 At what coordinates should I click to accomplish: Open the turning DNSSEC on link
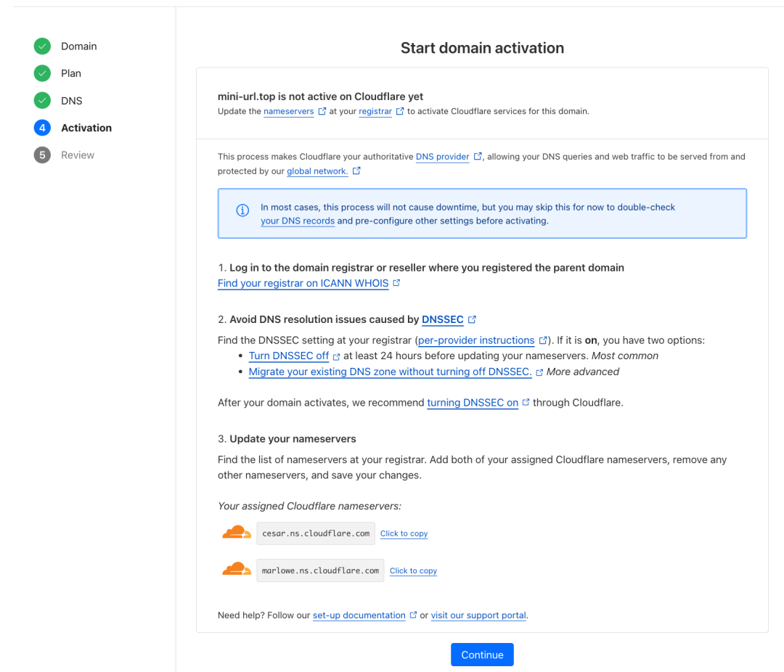(473, 403)
